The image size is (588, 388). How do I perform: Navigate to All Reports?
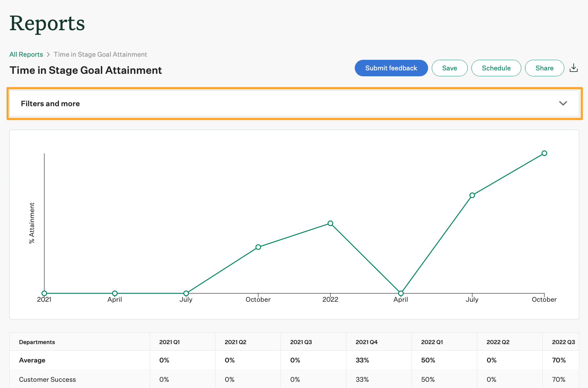26,54
